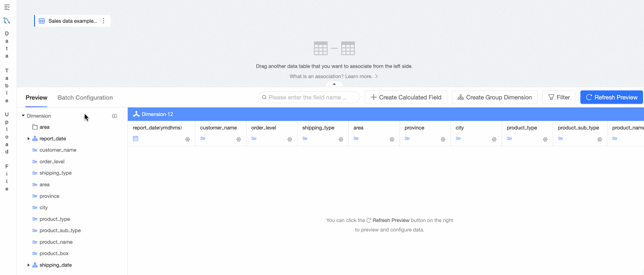Collapse the association canvas with up arrow
The height and width of the screenshot is (275, 644).
pos(334,84)
